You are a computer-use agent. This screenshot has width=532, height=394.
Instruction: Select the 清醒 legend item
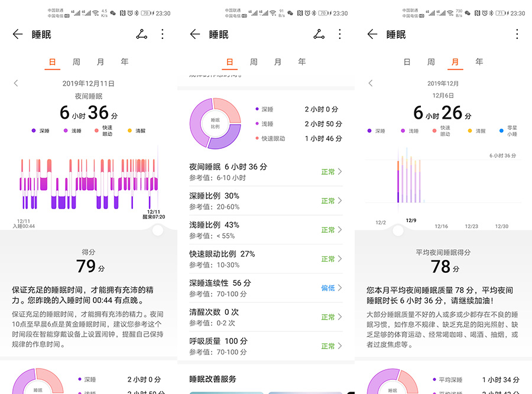pyautogui.click(x=135, y=131)
